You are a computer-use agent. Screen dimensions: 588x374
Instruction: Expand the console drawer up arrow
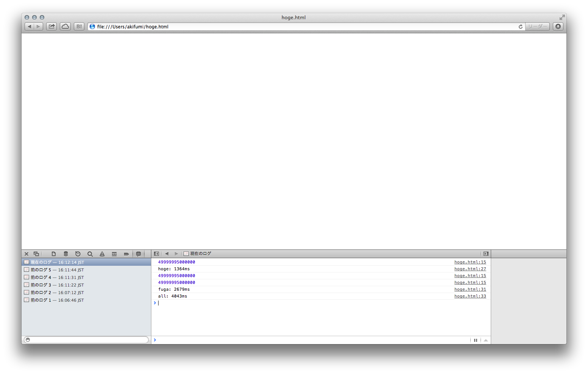486,340
